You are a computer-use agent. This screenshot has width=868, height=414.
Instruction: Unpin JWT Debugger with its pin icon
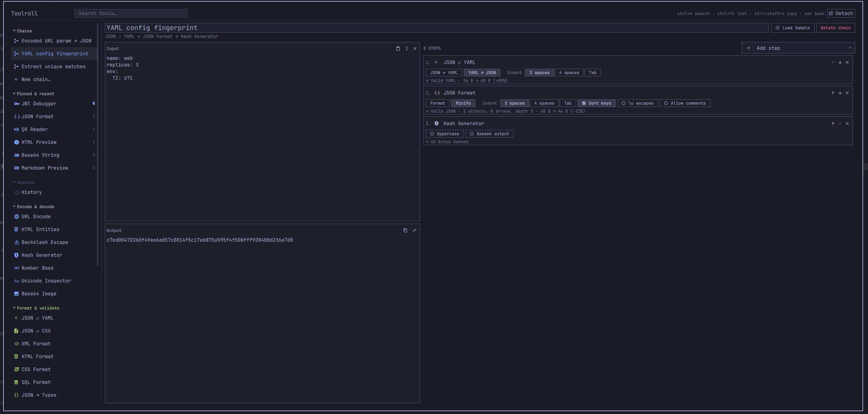tap(94, 104)
